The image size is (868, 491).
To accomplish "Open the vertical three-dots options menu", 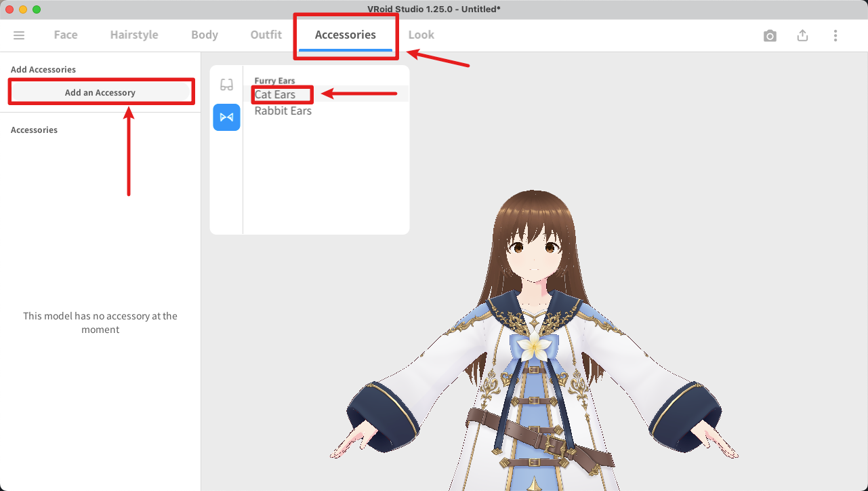I will click(835, 36).
